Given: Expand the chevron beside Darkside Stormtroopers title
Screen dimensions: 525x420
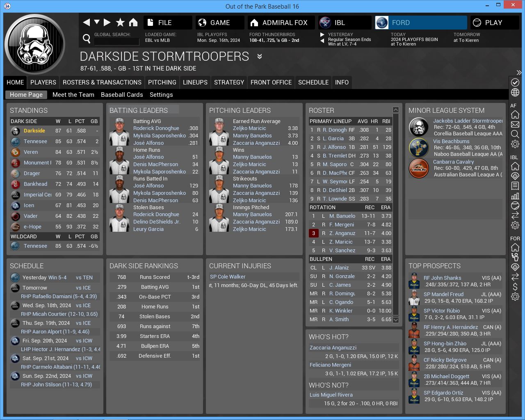Looking at the screenshot, I should (x=260, y=57).
